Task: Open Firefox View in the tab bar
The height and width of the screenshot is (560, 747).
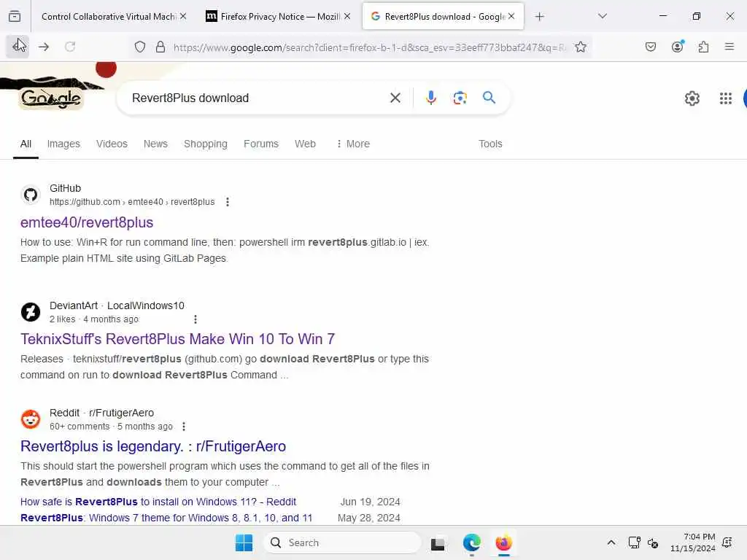Action: pyautogui.click(x=15, y=17)
